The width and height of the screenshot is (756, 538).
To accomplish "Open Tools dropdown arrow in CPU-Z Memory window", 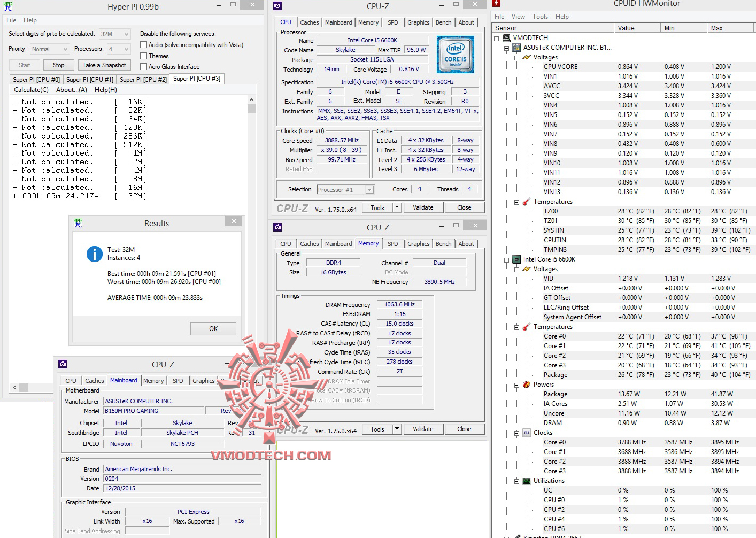I will (397, 429).
